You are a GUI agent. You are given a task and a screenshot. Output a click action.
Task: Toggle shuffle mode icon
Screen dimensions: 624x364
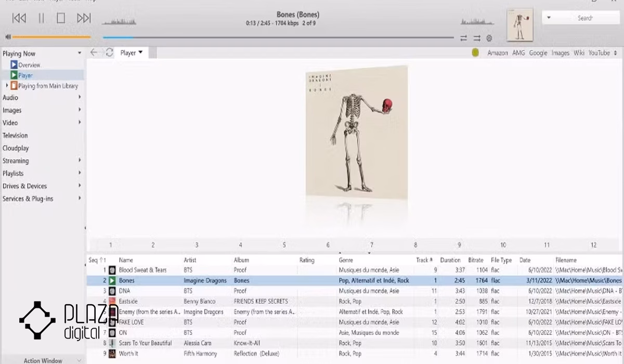coord(477,38)
